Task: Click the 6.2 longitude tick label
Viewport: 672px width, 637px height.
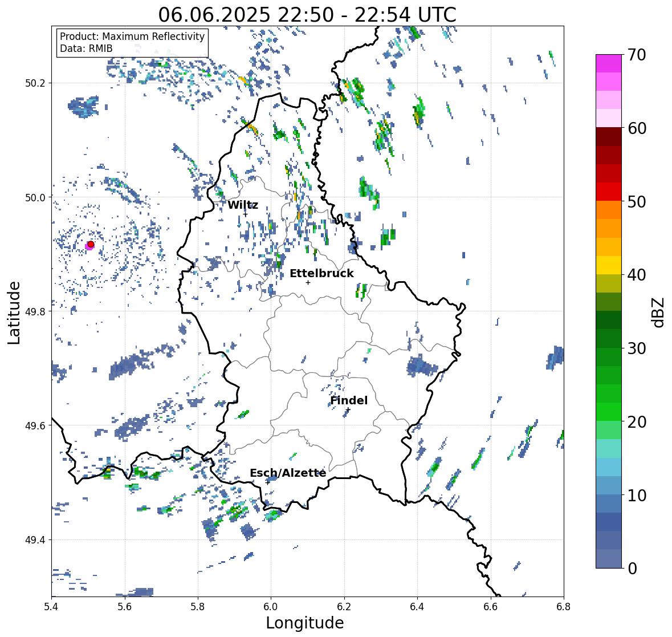Action: [344, 607]
